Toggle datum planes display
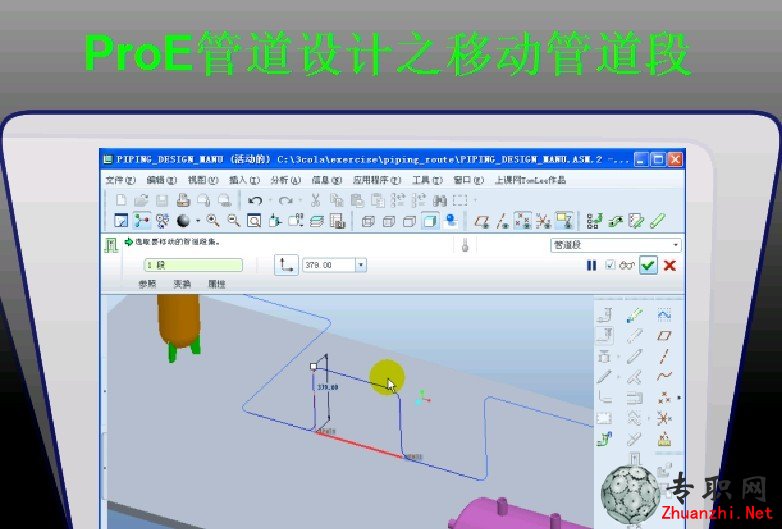Viewport: 782px width, 529px height. 481,220
